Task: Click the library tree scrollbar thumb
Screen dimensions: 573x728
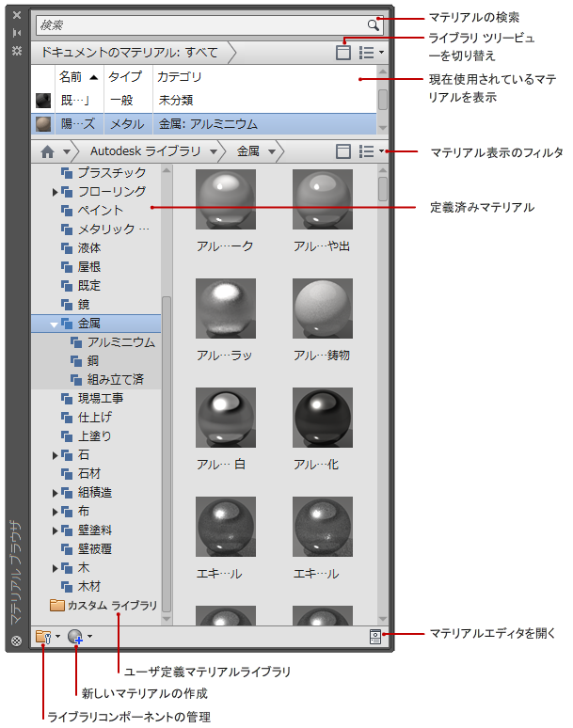Action: pos(167,454)
